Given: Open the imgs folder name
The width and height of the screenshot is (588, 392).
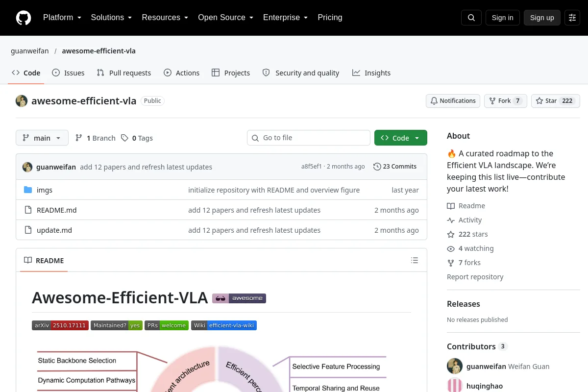Looking at the screenshot, I should pos(45,190).
